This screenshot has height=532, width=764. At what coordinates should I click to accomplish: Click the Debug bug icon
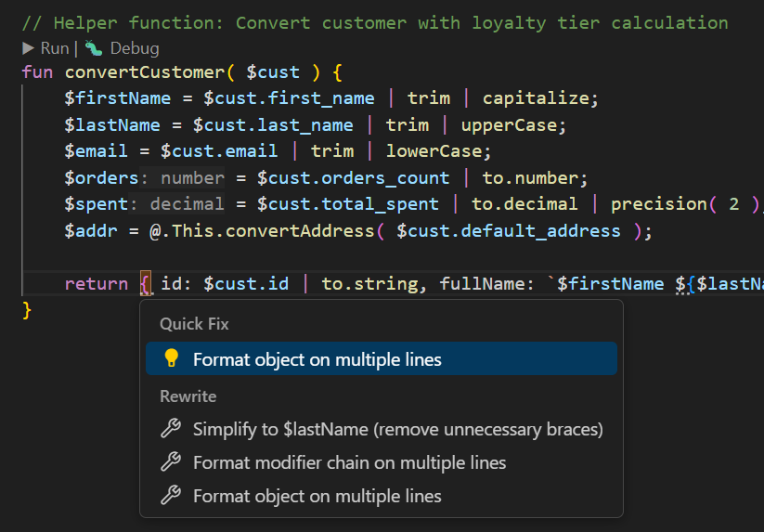pyautogui.click(x=93, y=48)
